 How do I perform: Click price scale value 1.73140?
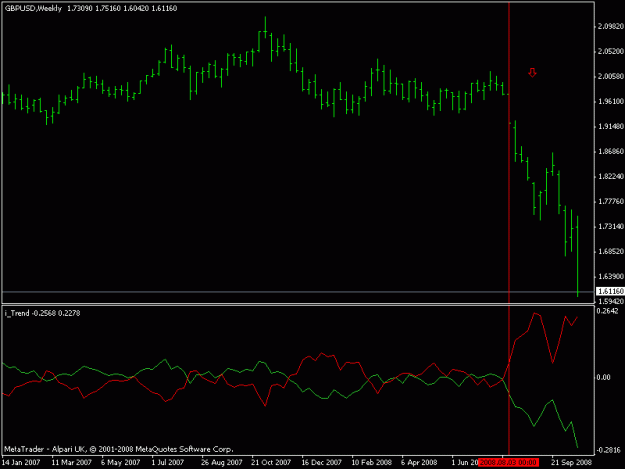(x=611, y=226)
